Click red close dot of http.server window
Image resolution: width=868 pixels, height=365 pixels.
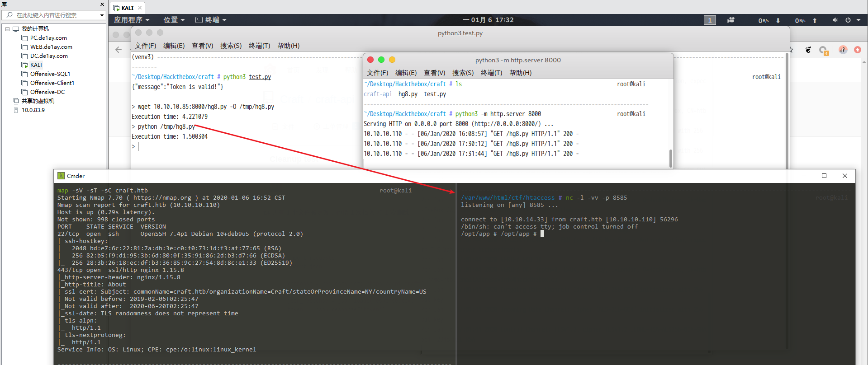(x=370, y=60)
